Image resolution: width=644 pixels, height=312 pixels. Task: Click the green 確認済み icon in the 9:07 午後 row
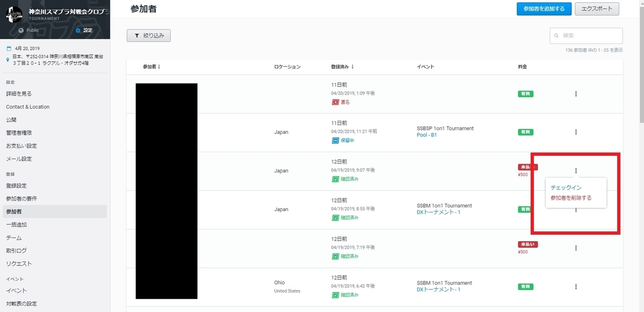[x=335, y=179]
